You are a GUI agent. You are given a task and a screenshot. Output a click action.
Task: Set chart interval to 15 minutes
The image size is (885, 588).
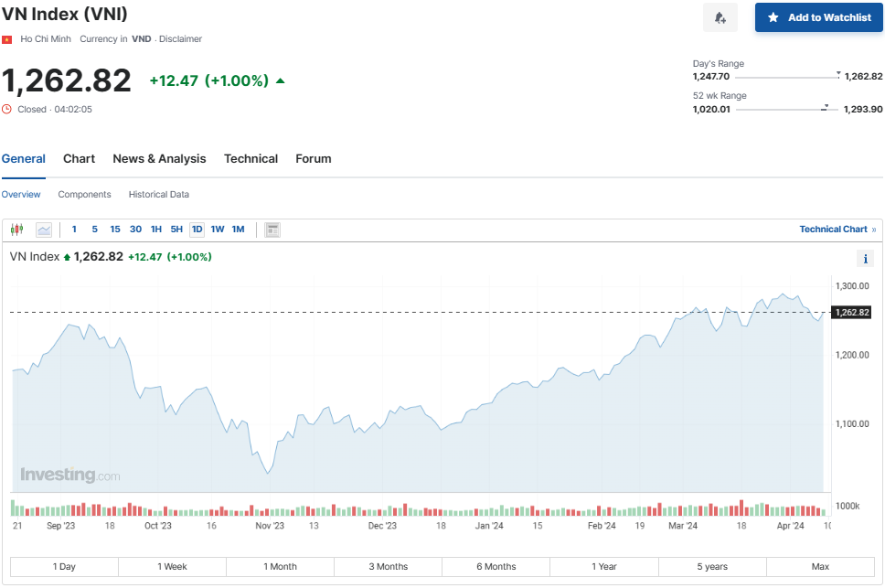115,230
